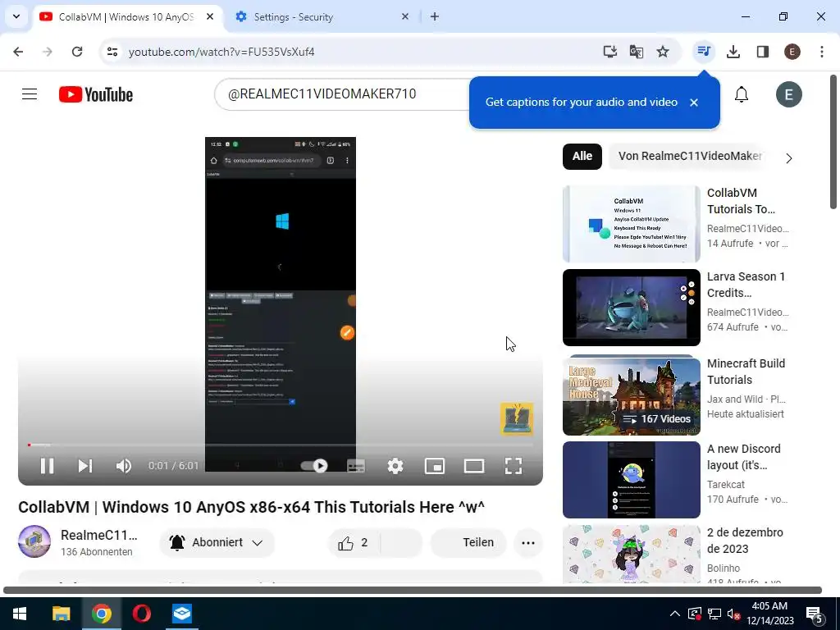Expand the Abonniert subscription dropdown
Image resolution: width=840 pixels, height=630 pixels.
(x=217, y=543)
